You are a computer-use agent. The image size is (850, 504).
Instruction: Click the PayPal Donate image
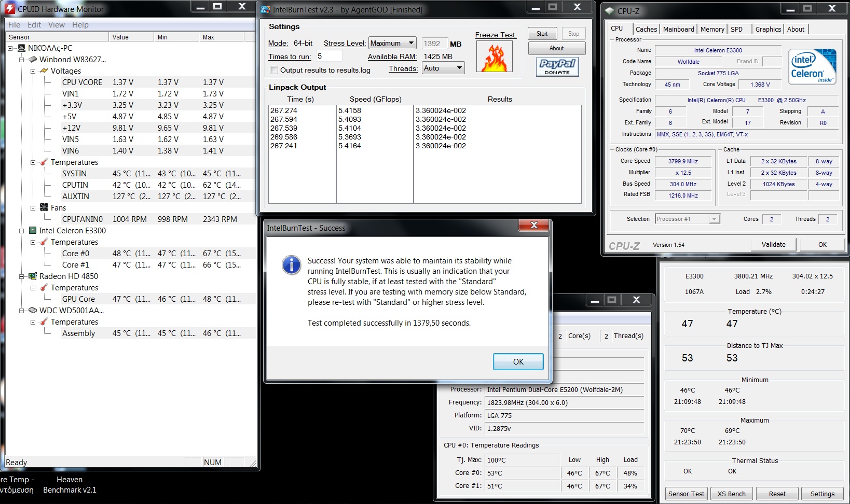tap(557, 66)
